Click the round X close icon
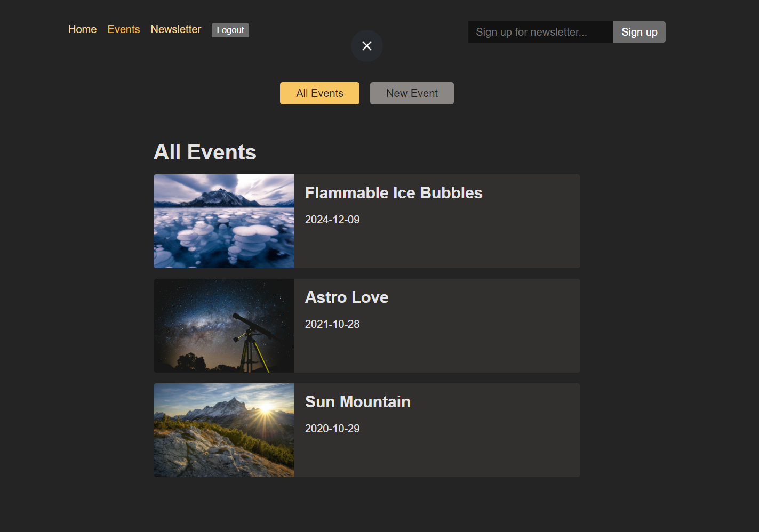759x532 pixels. click(366, 46)
